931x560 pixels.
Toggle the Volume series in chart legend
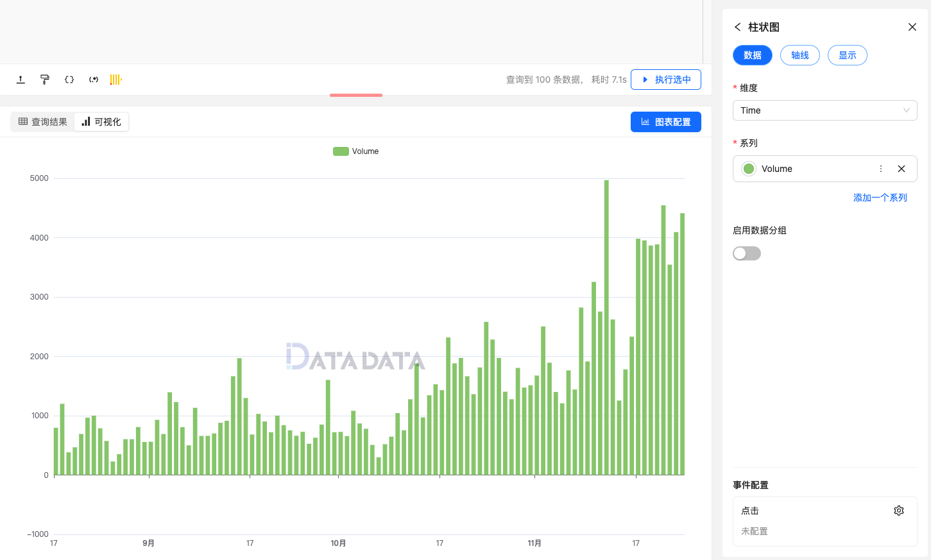pyautogui.click(x=356, y=151)
